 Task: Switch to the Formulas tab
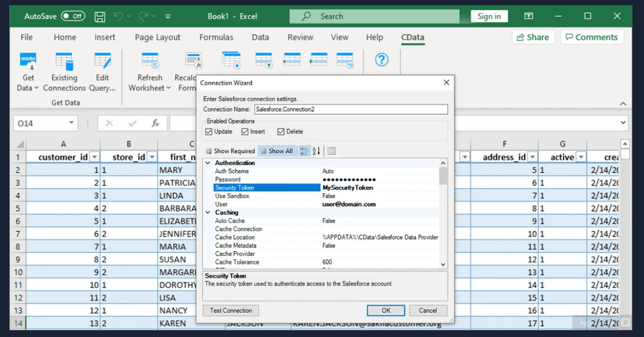[x=216, y=37]
